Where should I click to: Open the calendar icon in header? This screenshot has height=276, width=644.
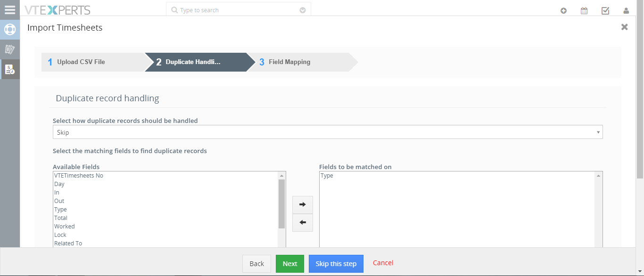coord(584,10)
